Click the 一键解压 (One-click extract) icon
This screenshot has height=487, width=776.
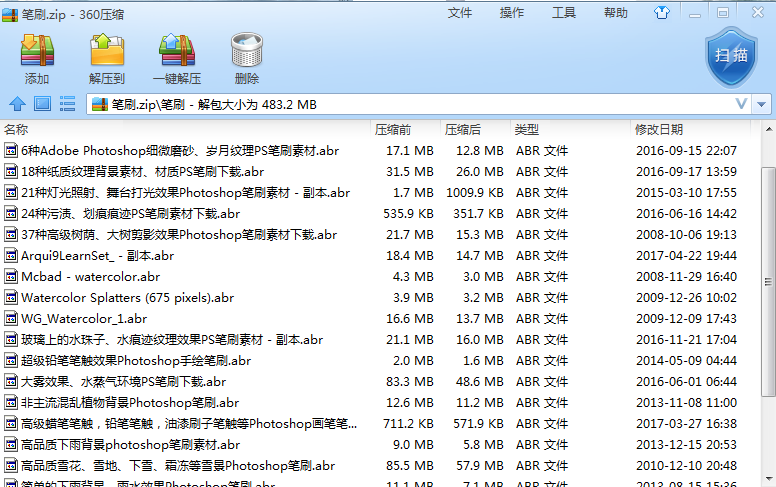[x=176, y=52]
